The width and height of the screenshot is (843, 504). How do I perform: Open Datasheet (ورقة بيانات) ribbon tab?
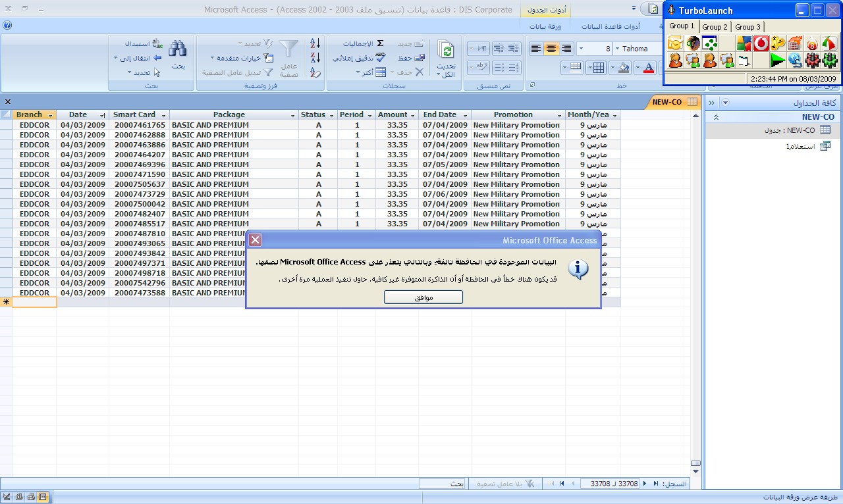pyautogui.click(x=545, y=26)
